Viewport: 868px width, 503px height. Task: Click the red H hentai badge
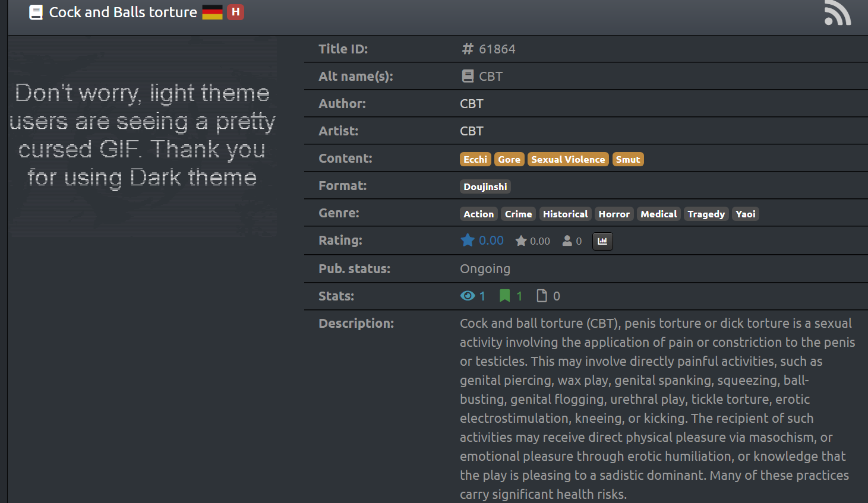[x=236, y=12]
